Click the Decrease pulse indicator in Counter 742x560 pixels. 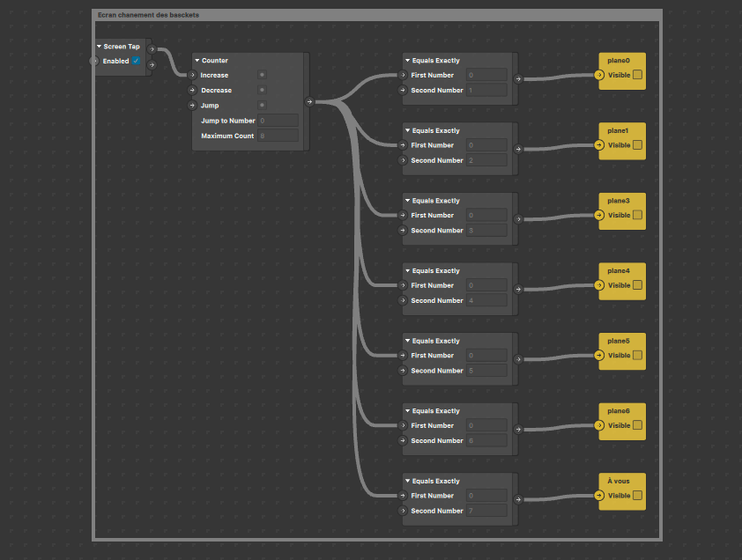pyautogui.click(x=262, y=90)
